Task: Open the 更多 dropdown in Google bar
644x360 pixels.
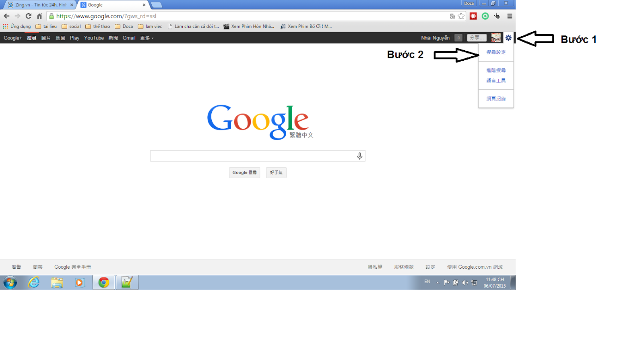Action: point(147,38)
